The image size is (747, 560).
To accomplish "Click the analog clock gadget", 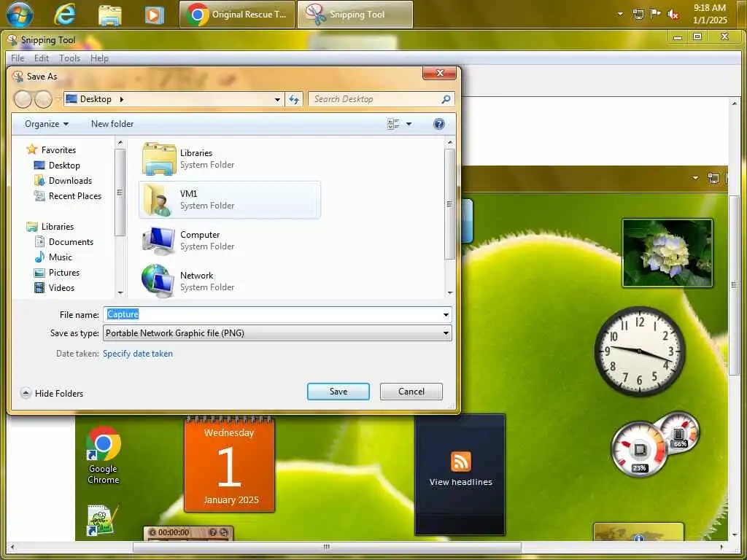I will [x=639, y=351].
